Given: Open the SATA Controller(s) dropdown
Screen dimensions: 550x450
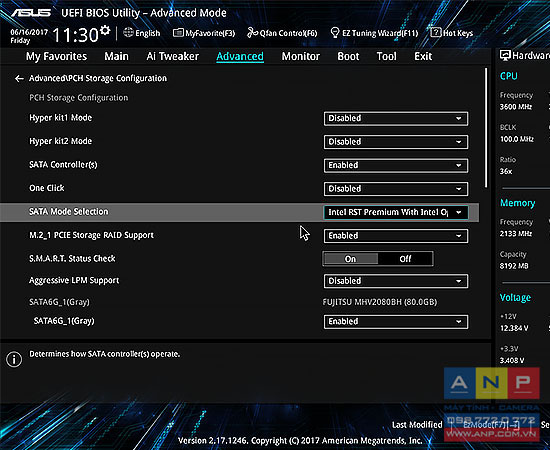Looking at the screenshot, I should (x=396, y=166).
